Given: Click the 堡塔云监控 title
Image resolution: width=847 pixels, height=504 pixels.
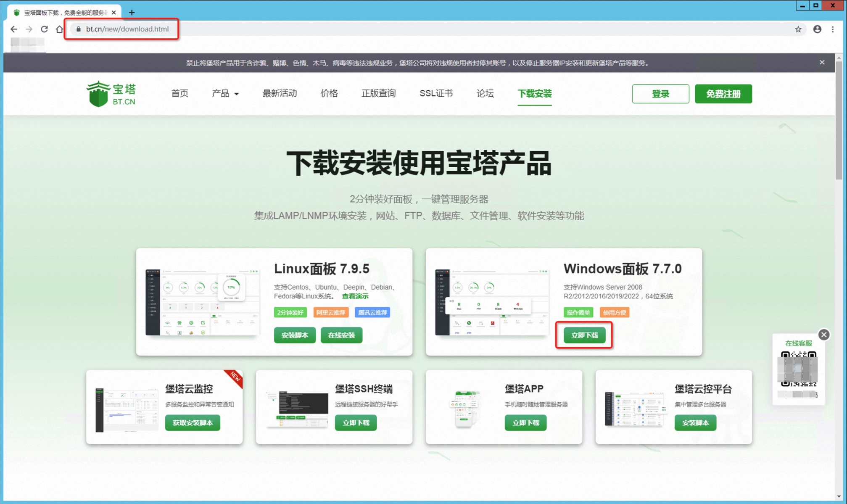Looking at the screenshot, I should (189, 389).
